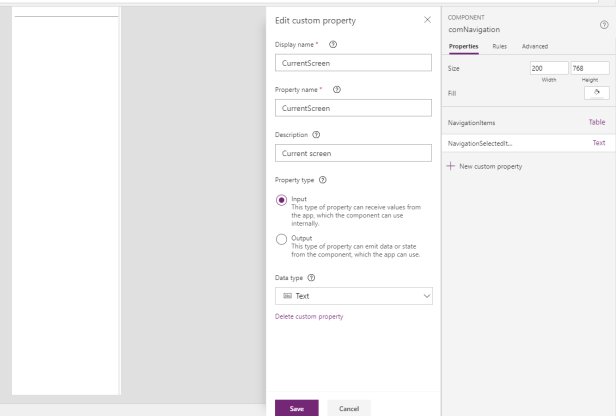Image resolution: width=616 pixels, height=416 pixels.
Task: Click the comNavigation component help icon
Action: [603, 24]
